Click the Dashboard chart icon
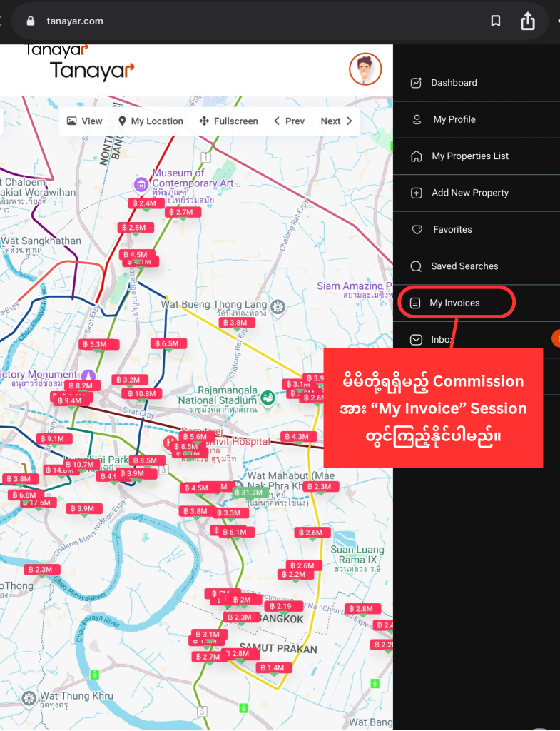The width and height of the screenshot is (560, 731). coord(417,83)
